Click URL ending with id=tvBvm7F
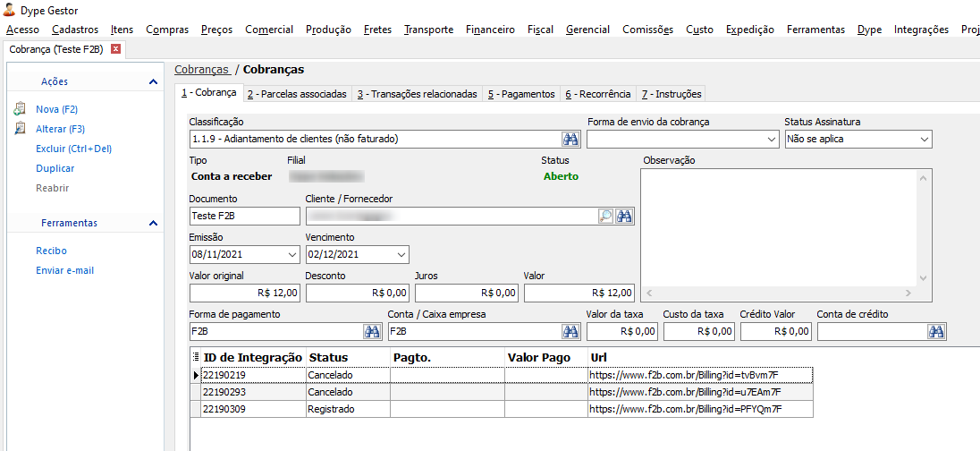Screen dimensions: 980x451 [x=683, y=375]
